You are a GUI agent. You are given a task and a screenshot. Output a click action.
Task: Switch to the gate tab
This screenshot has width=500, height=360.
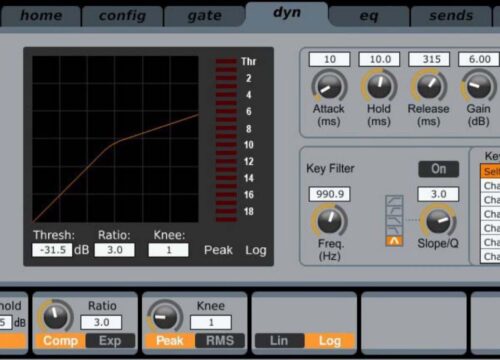(x=204, y=16)
